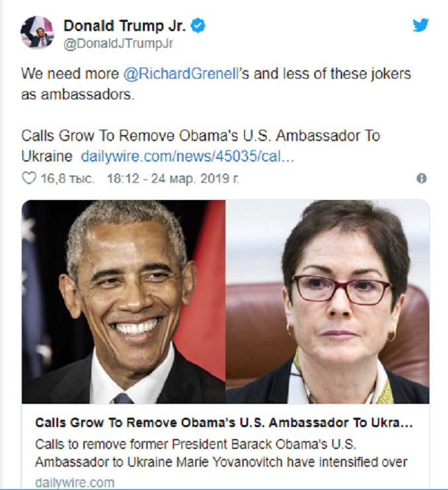
Task: Click the 16,8 тыс. likes count
Action: [67, 178]
